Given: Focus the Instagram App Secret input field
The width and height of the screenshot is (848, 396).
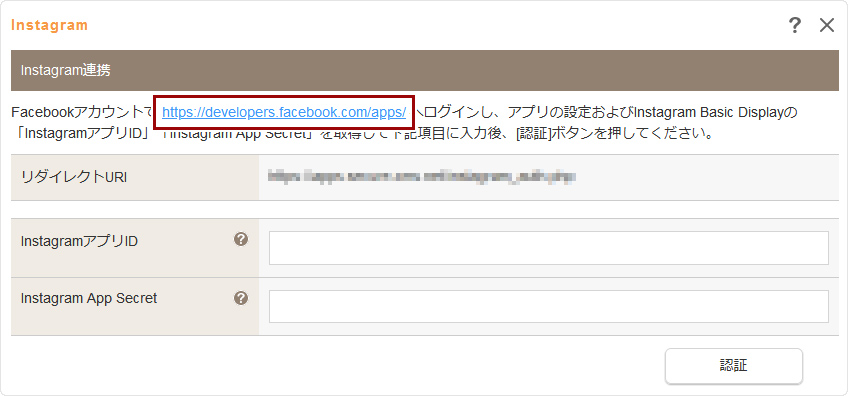Looking at the screenshot, I should [548, 306].
